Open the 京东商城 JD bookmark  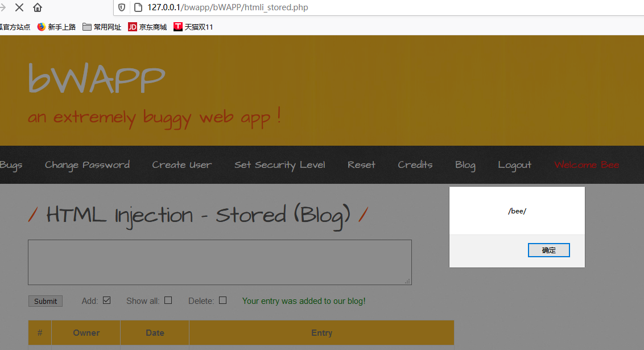[147, 27]
